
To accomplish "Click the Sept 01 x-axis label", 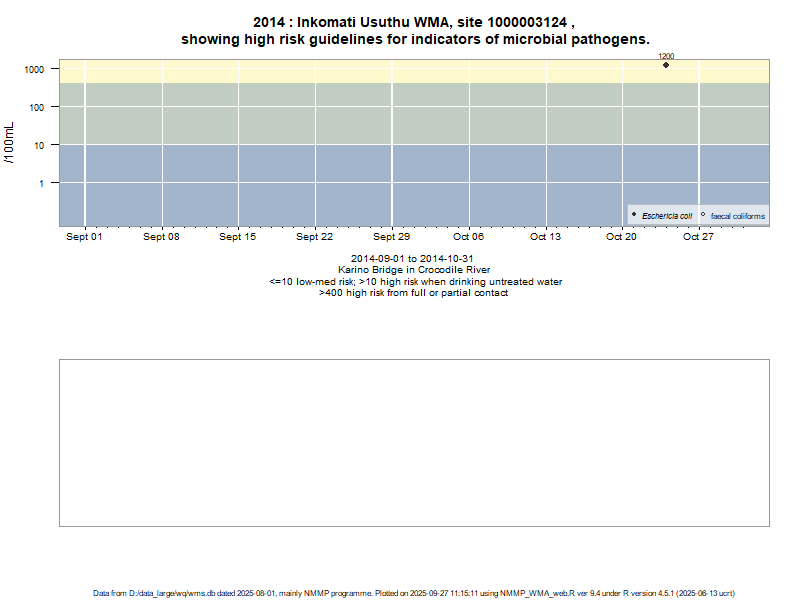I will point(84,237).
